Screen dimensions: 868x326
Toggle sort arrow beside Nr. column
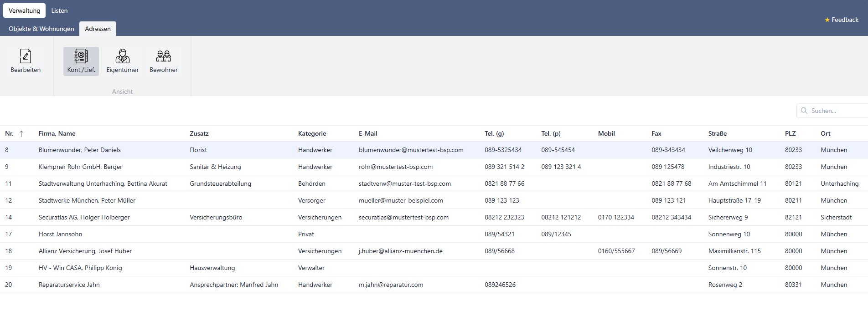pyautogui.click(x=21, y=134)
